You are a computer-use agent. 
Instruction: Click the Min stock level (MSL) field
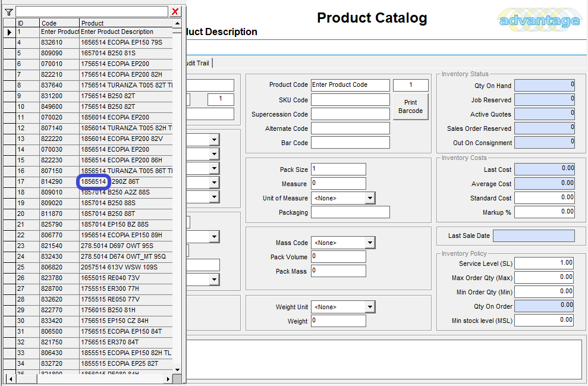pos(544,321)
